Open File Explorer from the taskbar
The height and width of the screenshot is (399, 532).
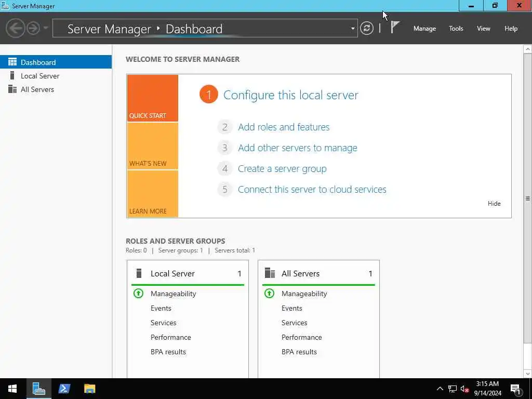tap(89, 389)
